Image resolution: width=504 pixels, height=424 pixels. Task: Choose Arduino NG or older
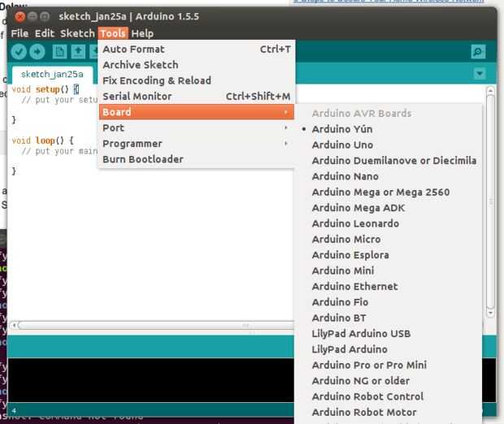(389, 381)
